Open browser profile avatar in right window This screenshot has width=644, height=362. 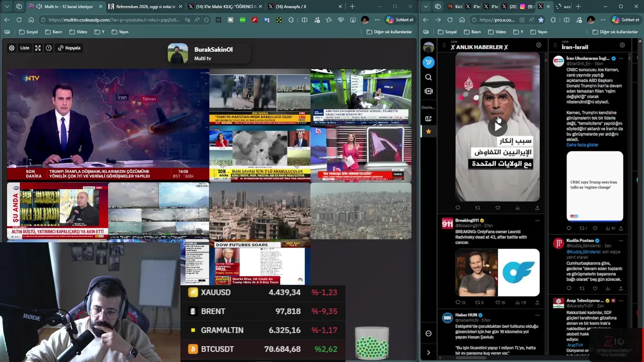(591, 20)
